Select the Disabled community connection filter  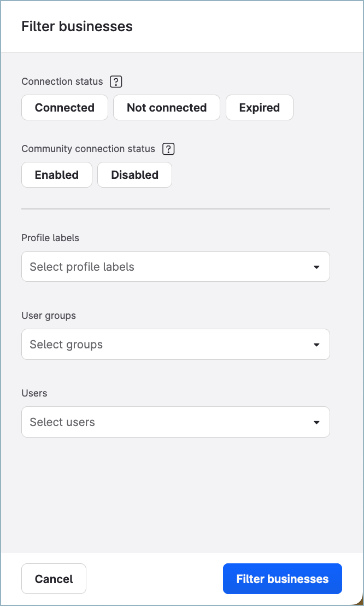tap(134, 175)
